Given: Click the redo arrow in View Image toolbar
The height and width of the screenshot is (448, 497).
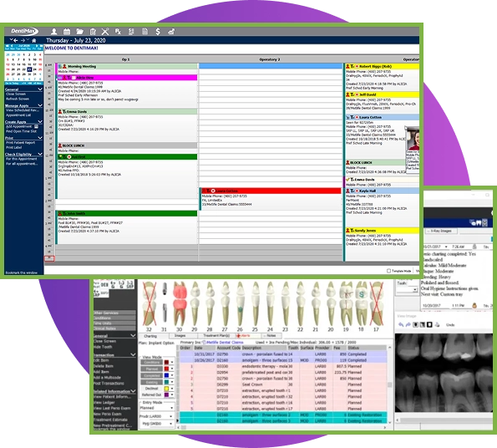Looking at the screenshot, I should point(408,324).
